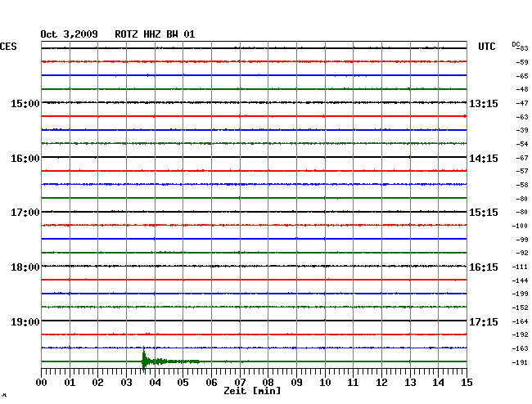Select the "18:00" local time label
The image size is (532, 404).
pyautogui.click(x=25, y=267)
